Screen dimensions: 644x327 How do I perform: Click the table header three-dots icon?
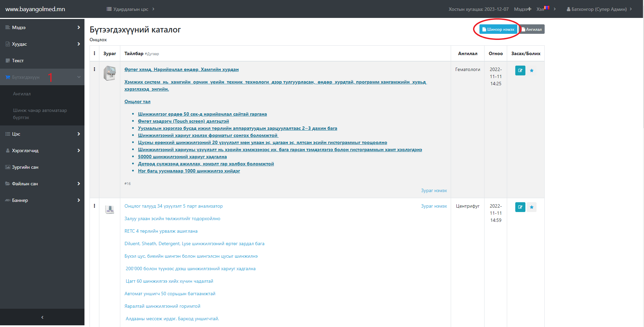tap(94, 53)
